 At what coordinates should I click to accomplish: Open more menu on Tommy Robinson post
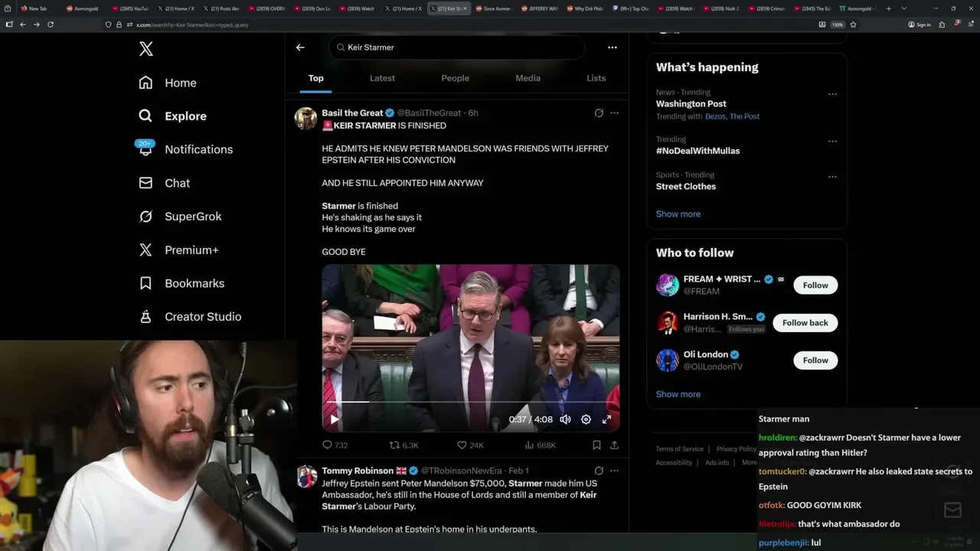(614, 471)
